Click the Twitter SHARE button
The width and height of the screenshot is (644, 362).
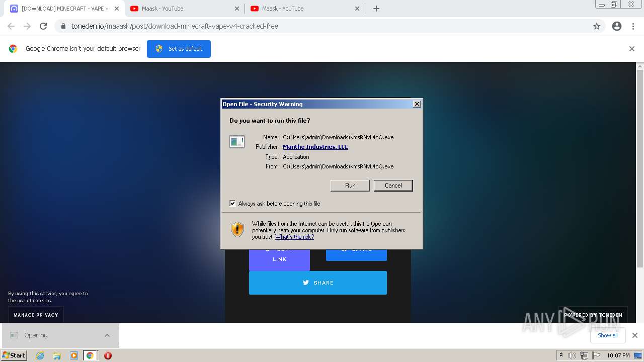click(x=318, y=283)
